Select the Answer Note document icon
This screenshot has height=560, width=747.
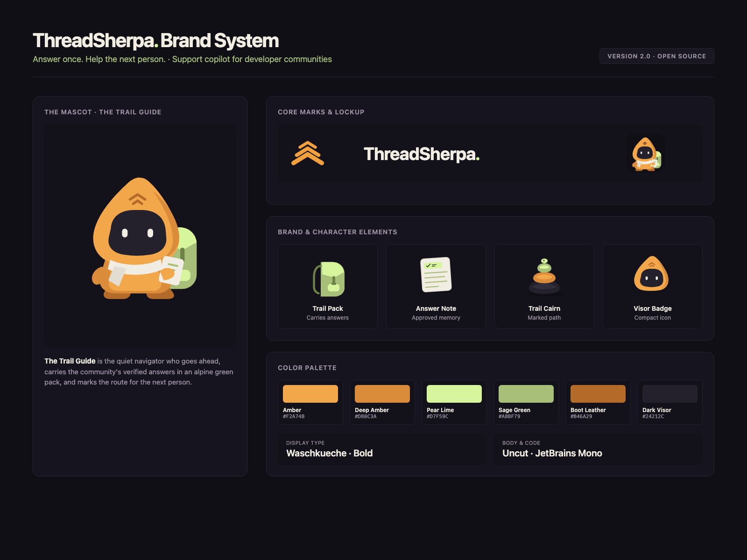436,274
